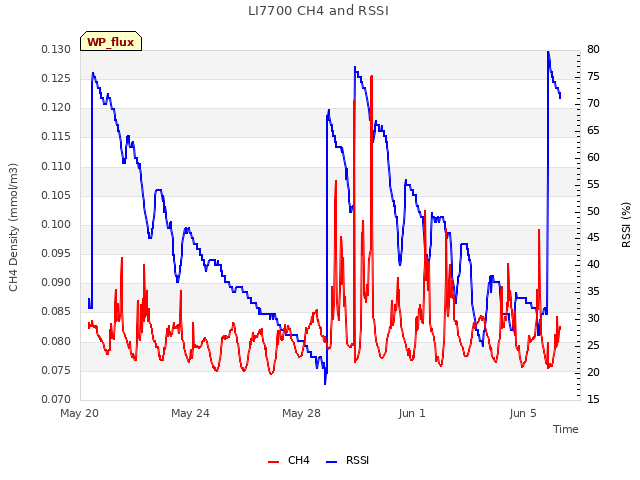Click the 0.070 left axis value
Image resolution: width=640 pixels, height=480 pixels.
56,400
